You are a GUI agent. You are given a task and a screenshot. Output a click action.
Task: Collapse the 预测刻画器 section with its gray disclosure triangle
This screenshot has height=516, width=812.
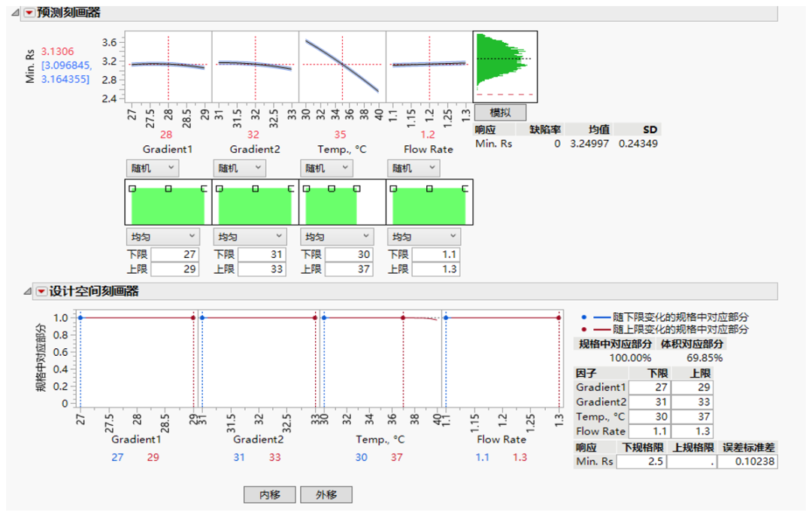[x=16, y=13]
